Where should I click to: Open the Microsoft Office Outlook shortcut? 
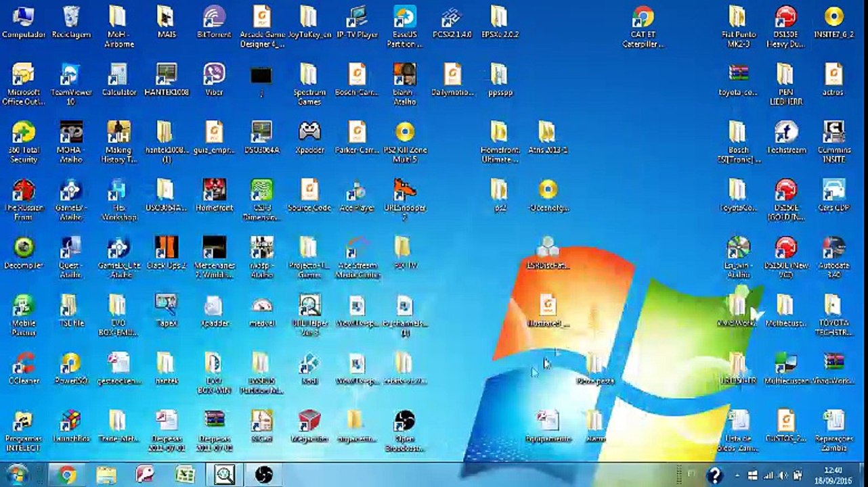(x=24, y=85)
